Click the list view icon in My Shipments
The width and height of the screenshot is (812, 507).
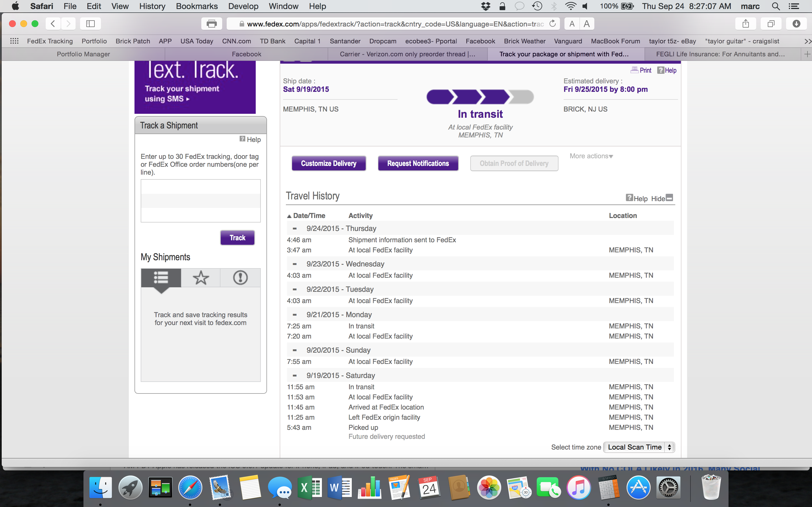click(161, 278)
